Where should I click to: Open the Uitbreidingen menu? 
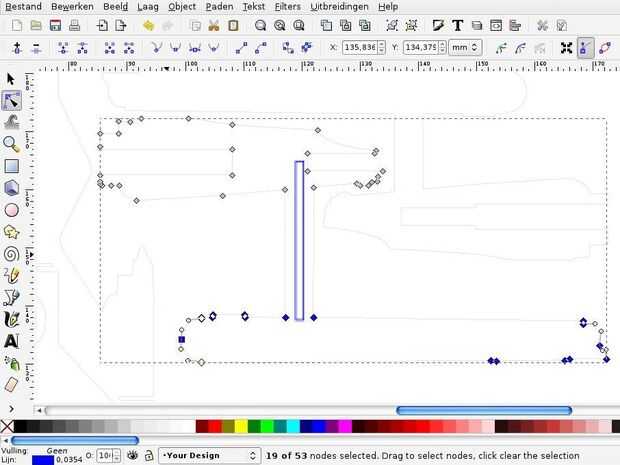339,7
